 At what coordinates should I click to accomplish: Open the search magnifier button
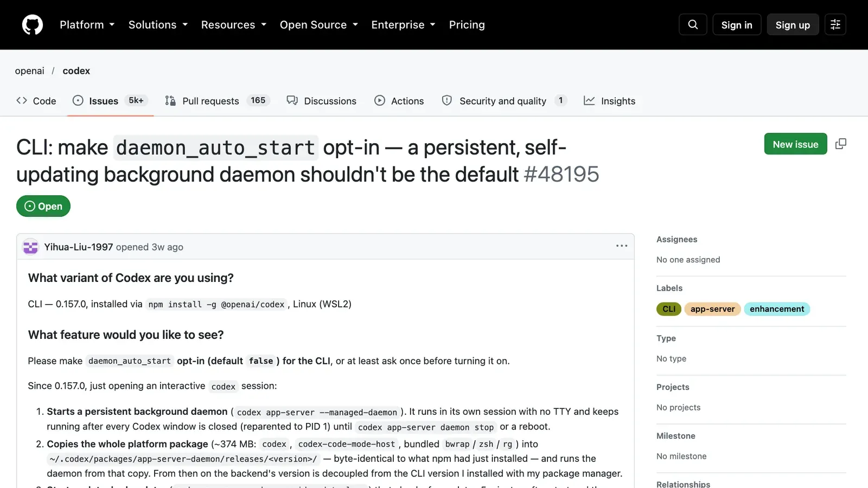[x=693, y=24]
